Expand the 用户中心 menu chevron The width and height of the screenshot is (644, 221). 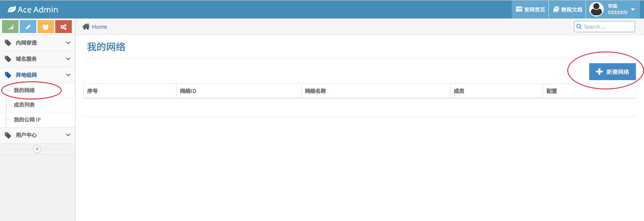(x=68, y=135)
